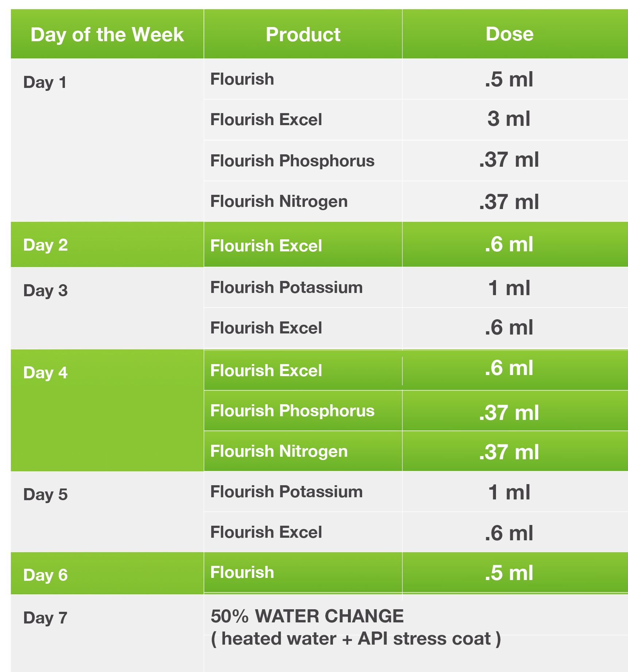This screenshot has height=672, width=628.
Task: Select the "50% WATER CHANGE" text
Action: 307,616
